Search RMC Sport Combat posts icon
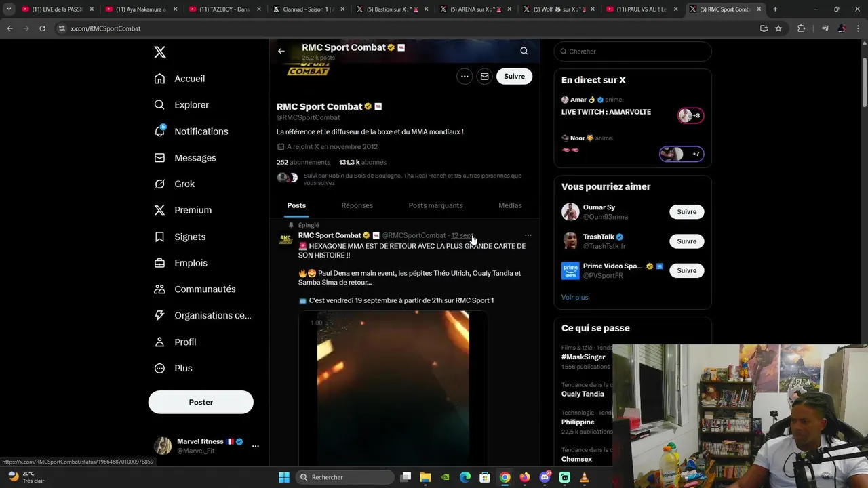Viewport: 868px width, 488px height. [x=524, y=51]
